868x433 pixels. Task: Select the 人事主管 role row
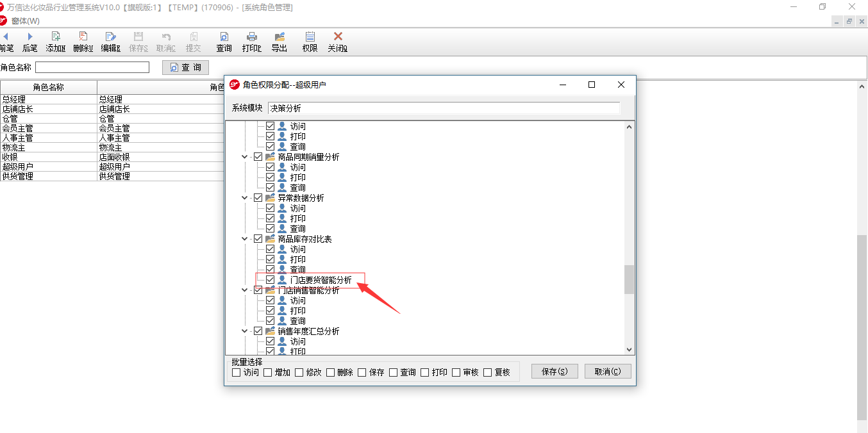point(112,138)
